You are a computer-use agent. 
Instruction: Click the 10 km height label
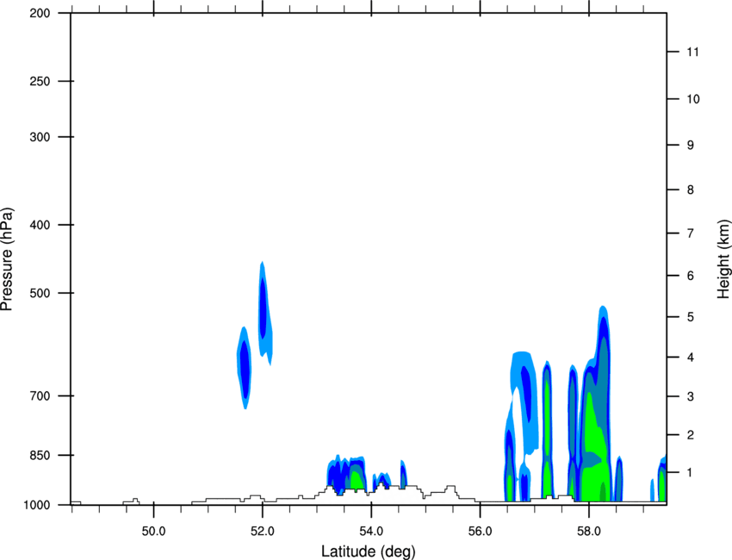(x=693, y=99)
